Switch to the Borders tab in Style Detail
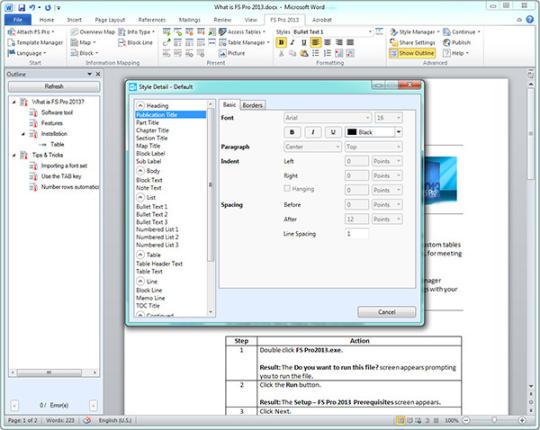Viewport: 540px width, 430px height. click(x=252, y=105)
